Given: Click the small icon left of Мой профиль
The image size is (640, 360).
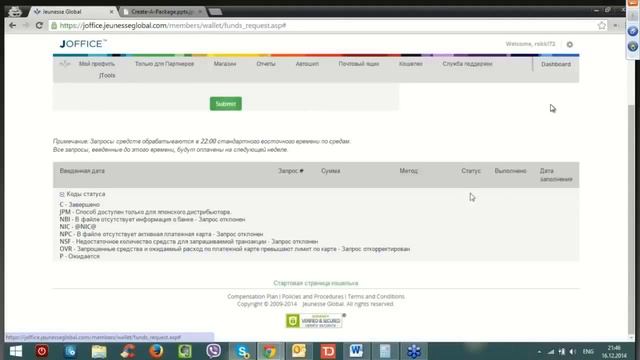Looking at the screenshot, I should tap(65, 64).
